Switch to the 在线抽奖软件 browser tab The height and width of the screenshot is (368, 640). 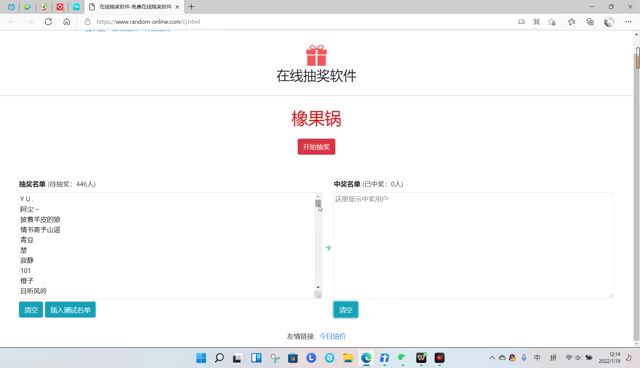135,7
